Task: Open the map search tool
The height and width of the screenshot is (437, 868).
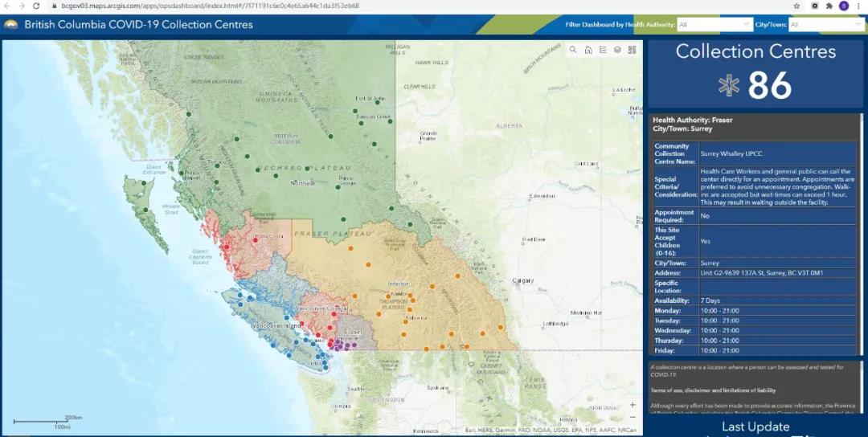Action: [573, 50]
